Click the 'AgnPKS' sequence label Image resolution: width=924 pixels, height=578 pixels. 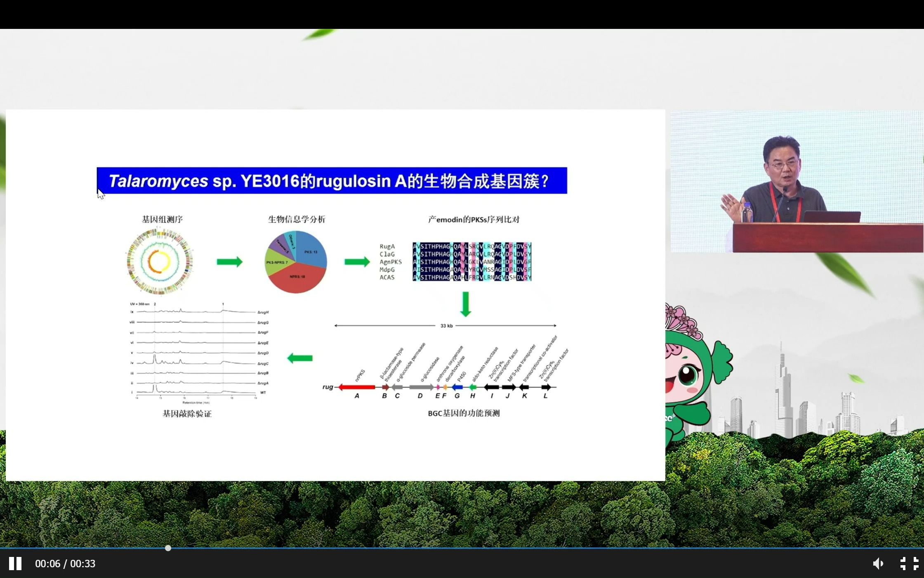pos(391,262)
